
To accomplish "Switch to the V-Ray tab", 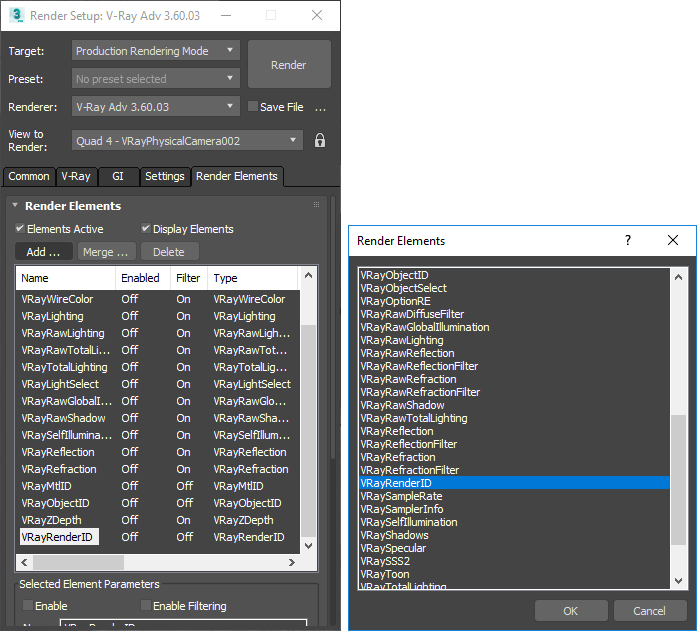I will [76, 176].
